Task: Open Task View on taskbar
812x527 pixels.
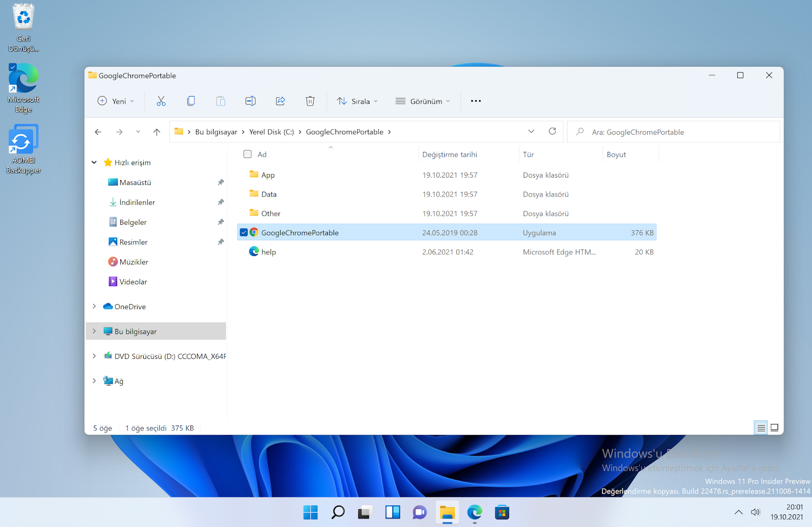Action: (364, 512)
